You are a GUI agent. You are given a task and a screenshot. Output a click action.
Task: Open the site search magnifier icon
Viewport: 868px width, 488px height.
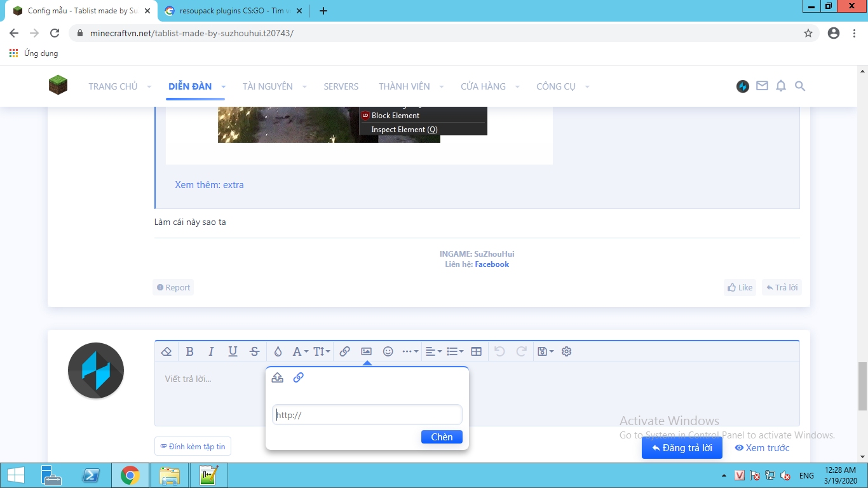pos(800,86)
